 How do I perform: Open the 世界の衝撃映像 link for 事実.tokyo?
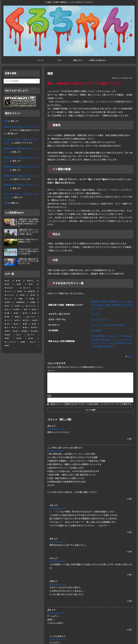click(111, 341)
